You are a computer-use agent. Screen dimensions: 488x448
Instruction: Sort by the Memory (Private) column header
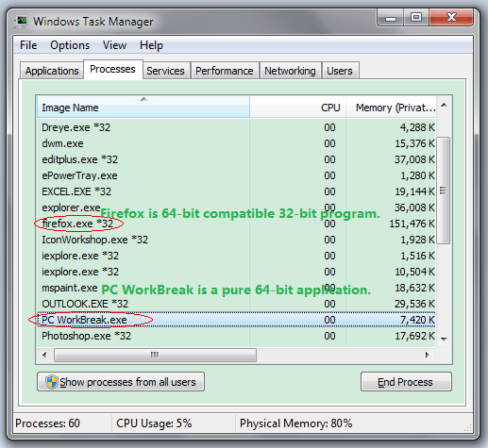(391, 108)
